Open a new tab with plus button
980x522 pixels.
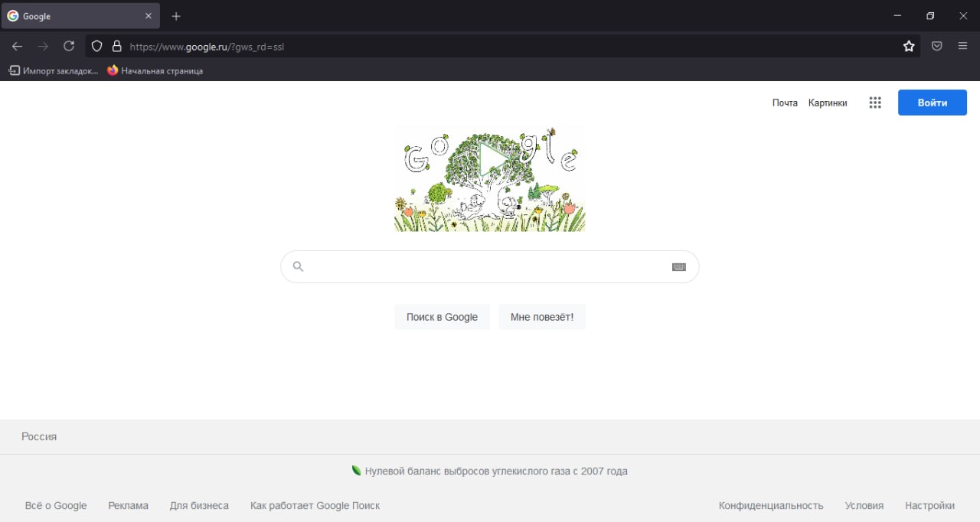176,16
